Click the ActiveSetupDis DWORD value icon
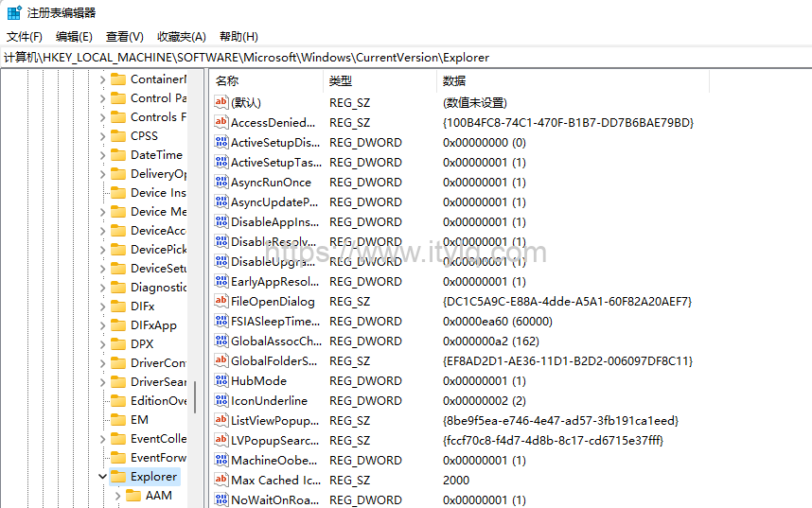Image resolution: width=812 pixels, height=508 pixels. click(221, 142)
